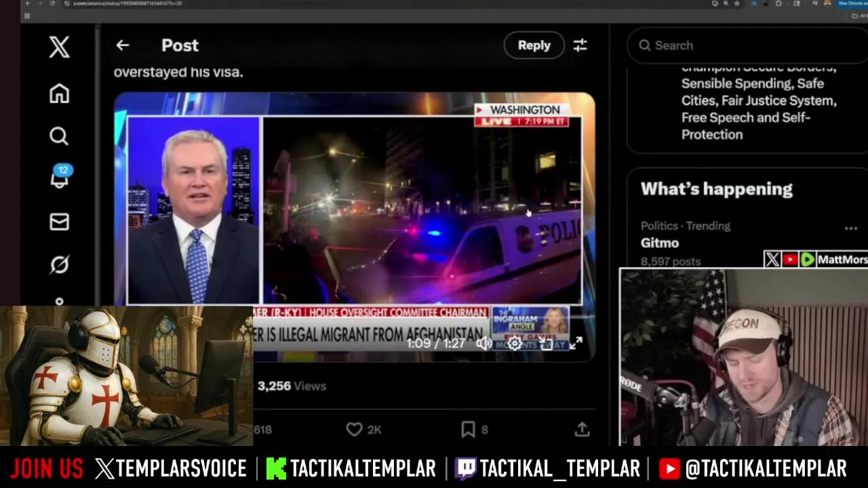Enable picture-in-picture on the video
The width and height of the screenshot is (868, 488).
pyautogui.click(x=546, y=344)
